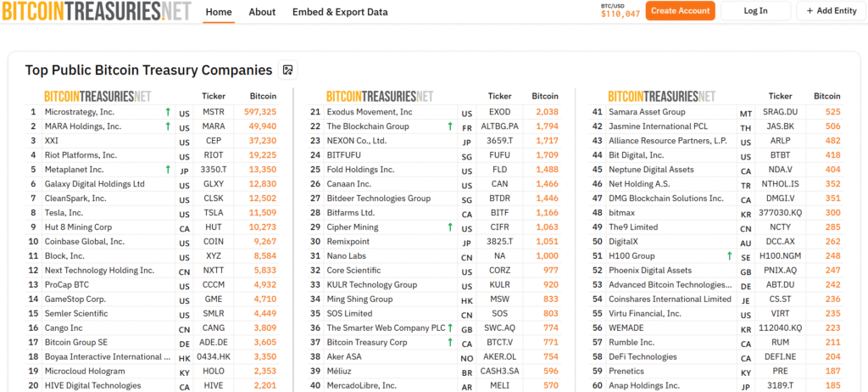Click the green arrow beside Bitcoin Treasury Corp
Image resolution: width=868 pixels, height=392 pixels.
pyautogui.click(x=450, y=343)
